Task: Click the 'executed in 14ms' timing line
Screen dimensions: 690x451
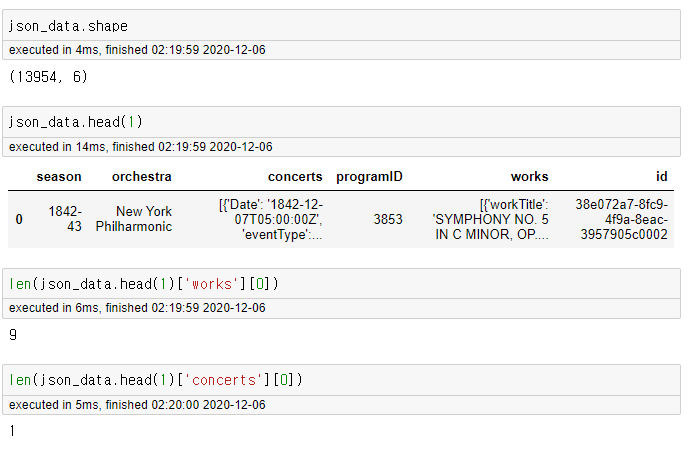Action: (140, 147)
